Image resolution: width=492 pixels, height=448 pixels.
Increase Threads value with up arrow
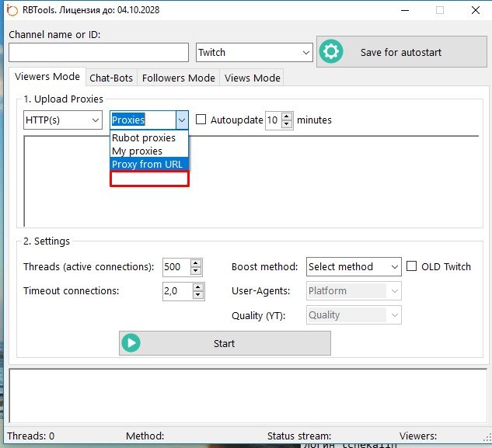point(196,262)
